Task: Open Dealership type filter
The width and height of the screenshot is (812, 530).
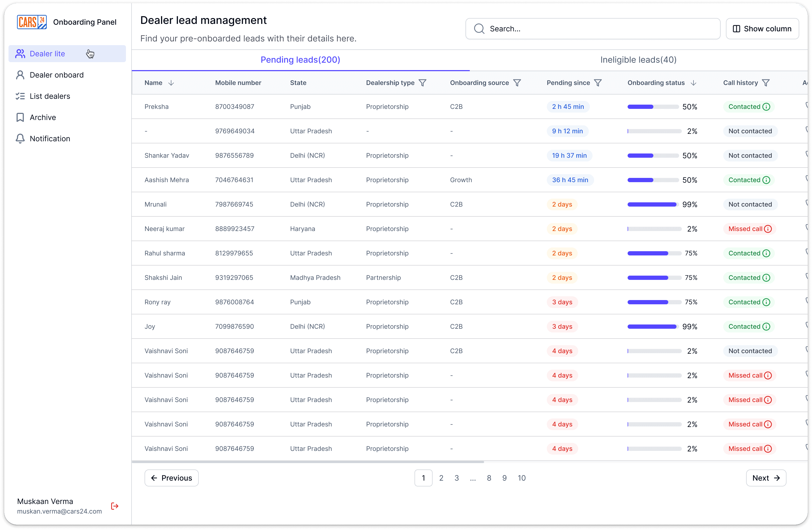Action: coord(422,83)
